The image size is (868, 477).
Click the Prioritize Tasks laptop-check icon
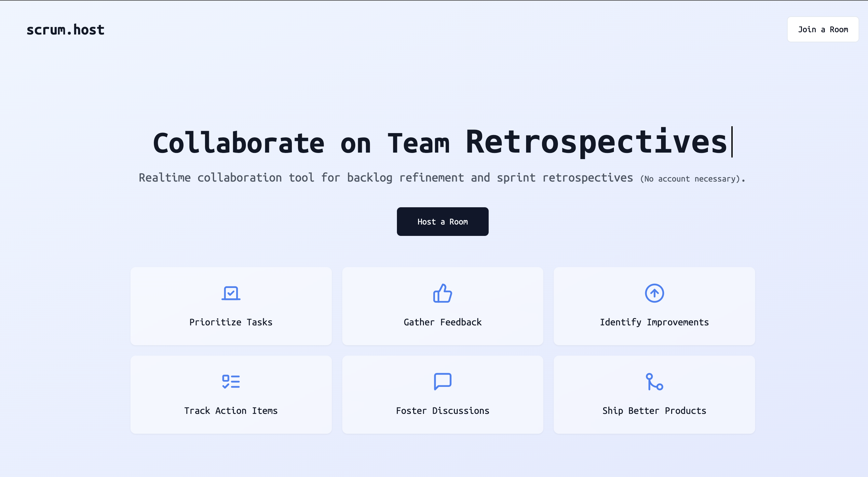pos(231,293)
